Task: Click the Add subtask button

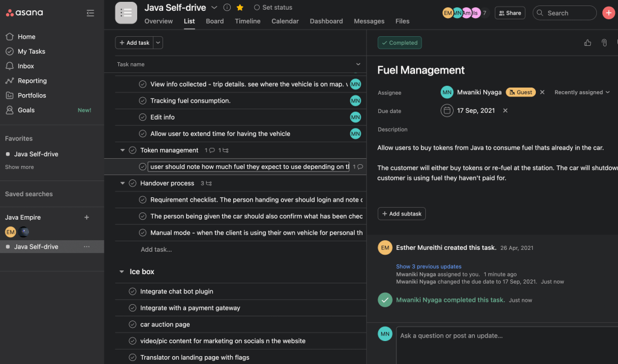Action: [402, 214]
